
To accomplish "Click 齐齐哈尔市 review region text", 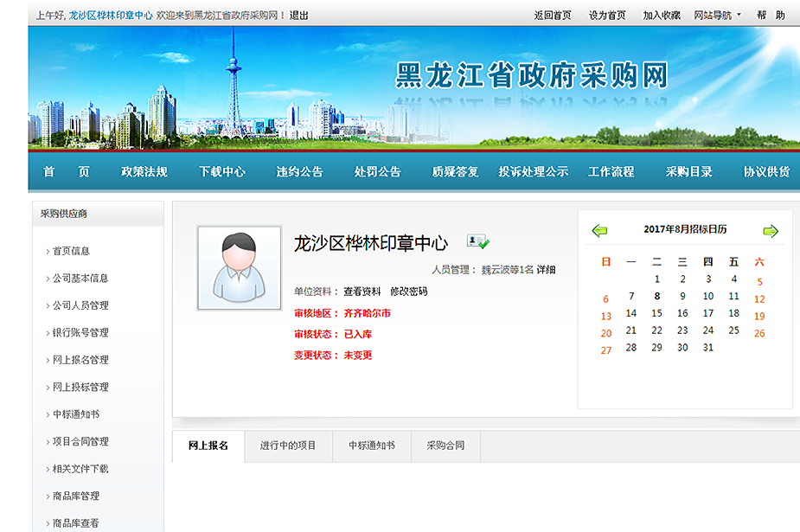I will (x=368, y=313).
